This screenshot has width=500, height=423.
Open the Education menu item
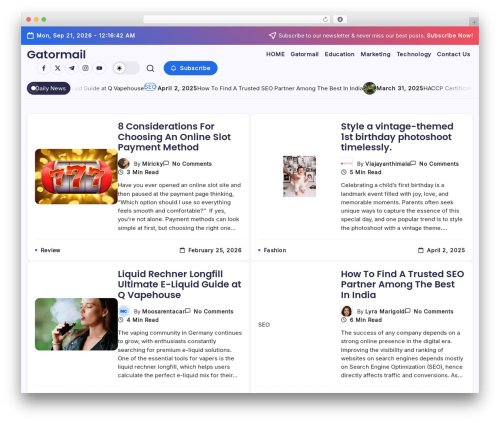339,54
